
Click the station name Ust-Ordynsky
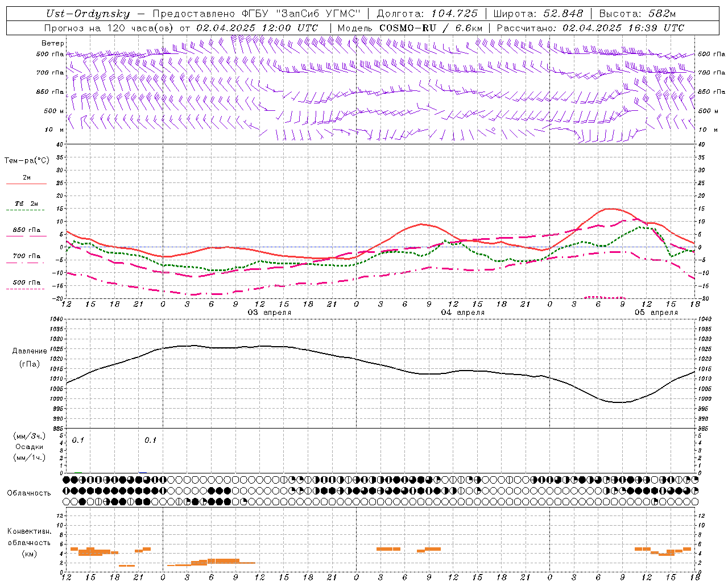pos(88,14)
